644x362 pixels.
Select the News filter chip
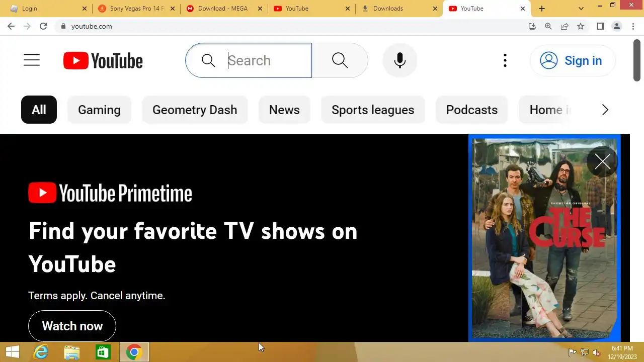[x=284, y=110]
